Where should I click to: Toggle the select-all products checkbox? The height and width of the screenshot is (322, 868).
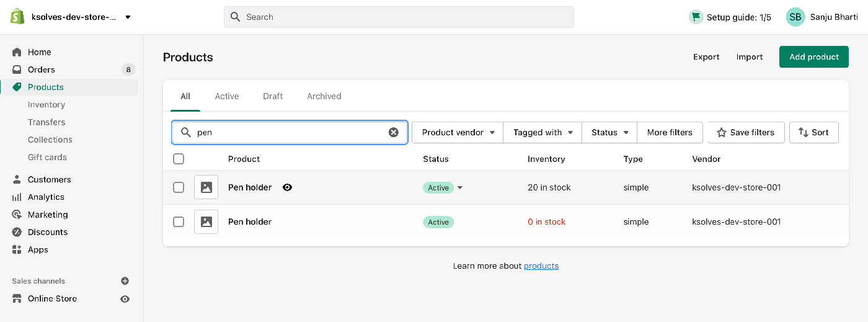click(x=179, y=159)
